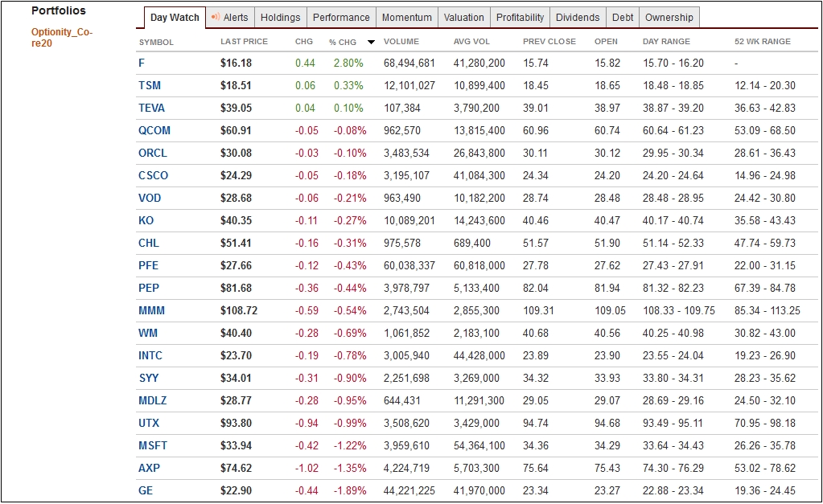This screenshot has height=504, width=823.
Task: Open the TSM ticker link
Action: (x=150, y=85)
